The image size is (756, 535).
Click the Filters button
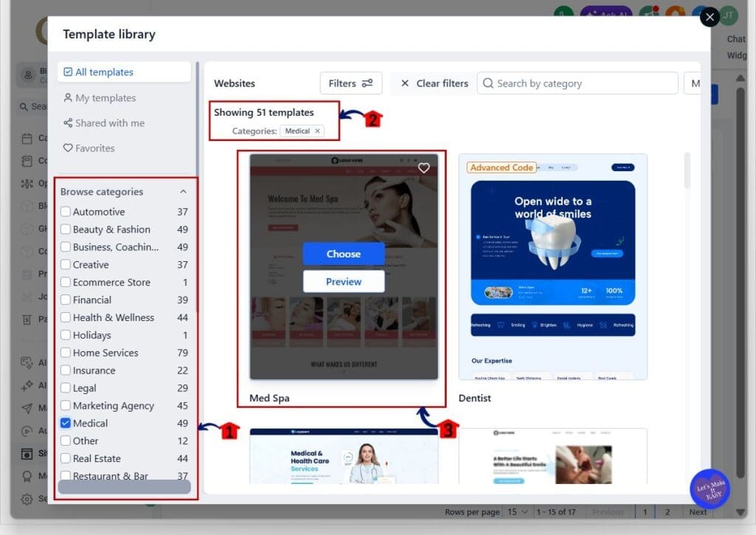coord(351,83)
